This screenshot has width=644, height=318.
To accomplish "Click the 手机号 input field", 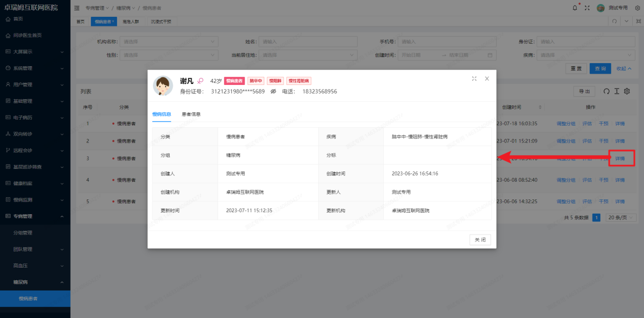I will point(447,42).
